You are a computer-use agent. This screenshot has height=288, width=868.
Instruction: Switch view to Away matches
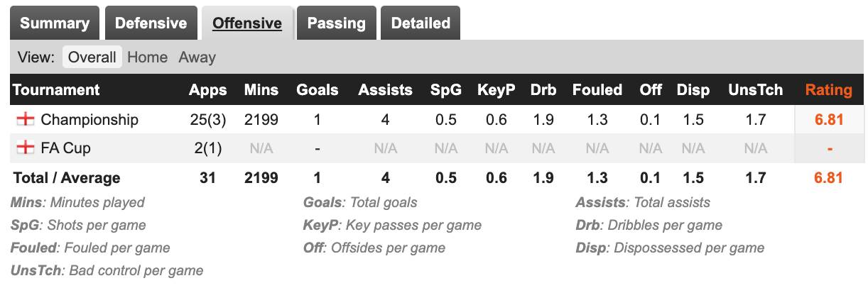pyautogui.click(x=197, y=57)
